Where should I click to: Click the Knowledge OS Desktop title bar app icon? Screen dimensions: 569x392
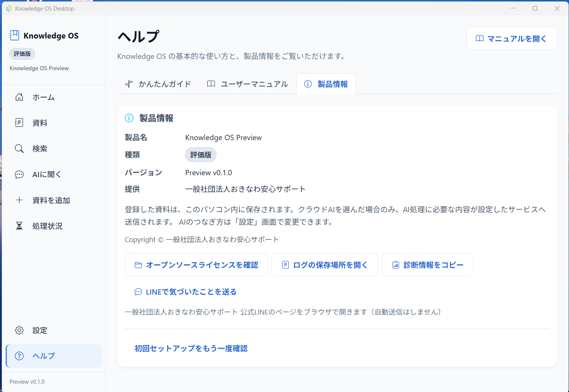tap(9, 8)
